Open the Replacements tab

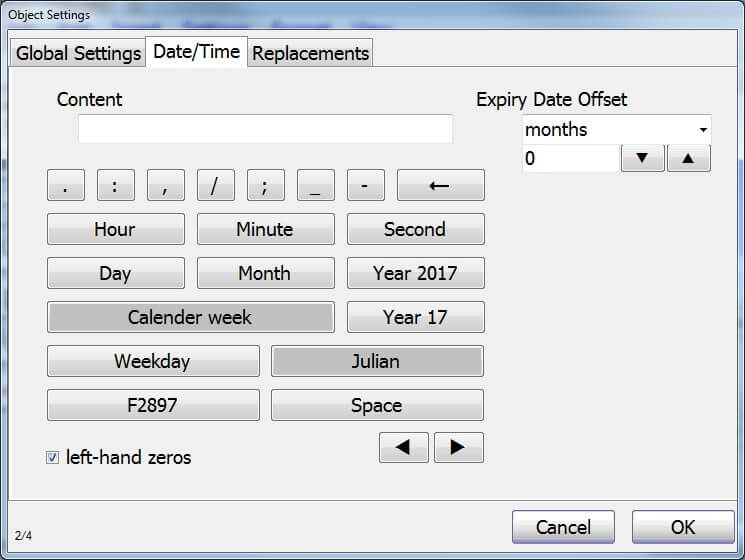point(311,53)
